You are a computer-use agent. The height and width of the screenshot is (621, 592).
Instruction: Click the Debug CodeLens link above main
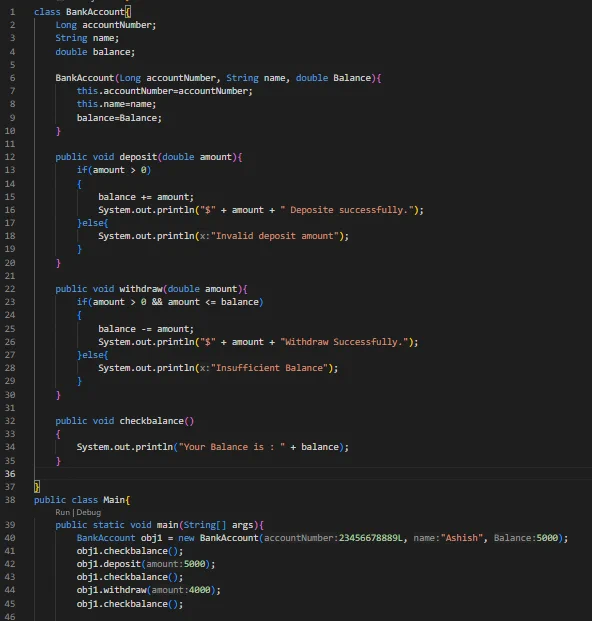pyautogui.click(x=89, y=512)
